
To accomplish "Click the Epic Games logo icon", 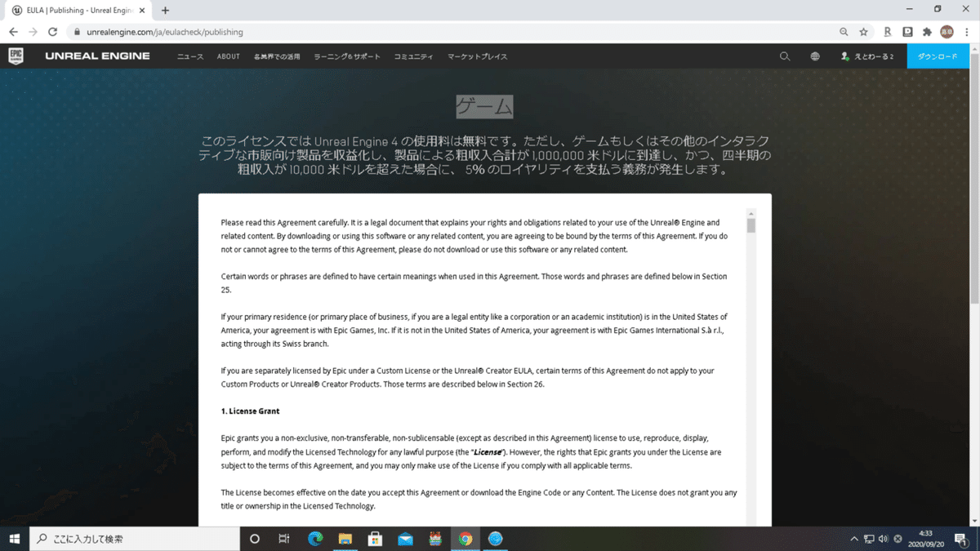I will click(18, 56).
